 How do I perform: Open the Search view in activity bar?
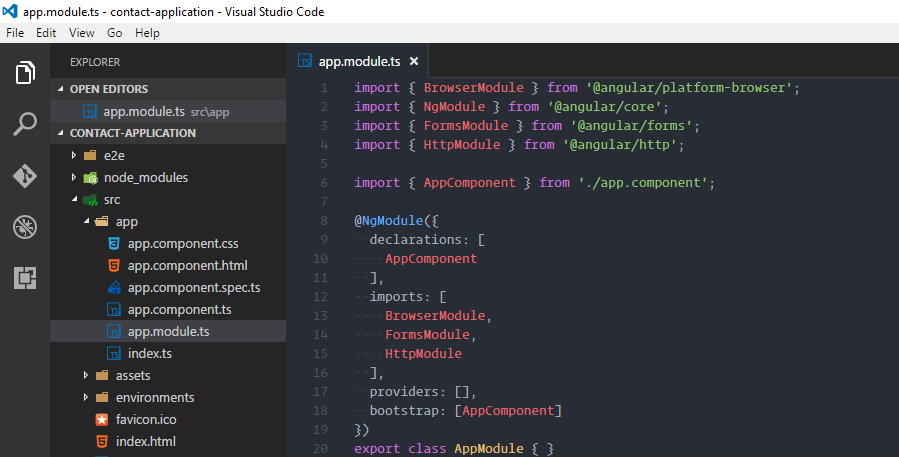point(25,124)
